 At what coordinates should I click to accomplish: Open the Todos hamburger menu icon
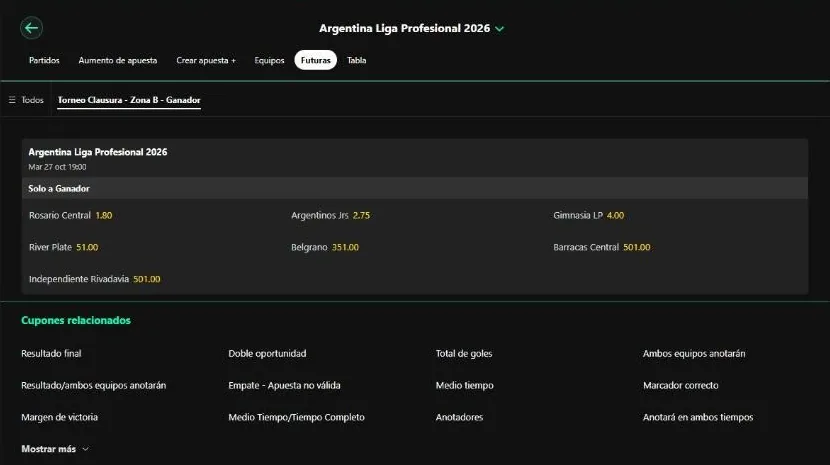point(12,100)
